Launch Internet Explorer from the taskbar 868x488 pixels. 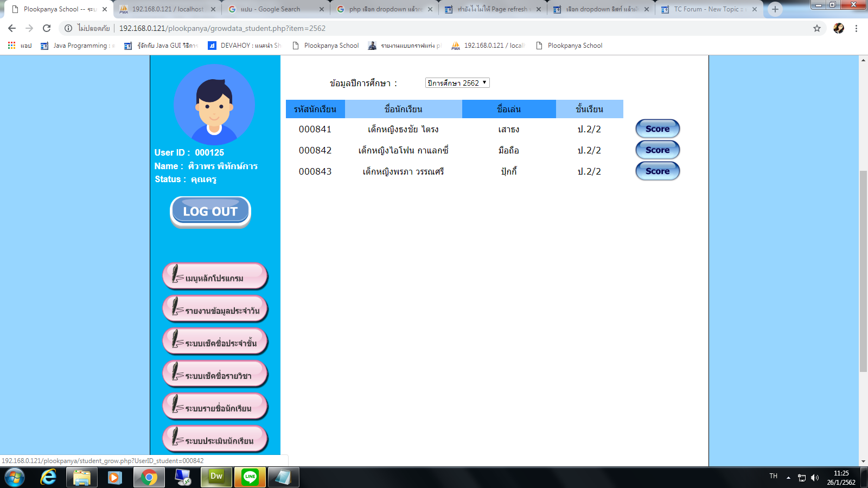tap(48, 477)
